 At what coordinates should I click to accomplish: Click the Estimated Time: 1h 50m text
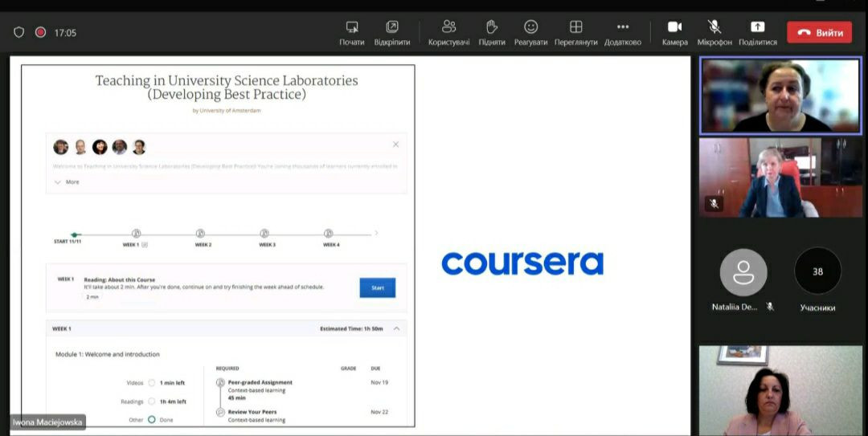coord(351,328)
